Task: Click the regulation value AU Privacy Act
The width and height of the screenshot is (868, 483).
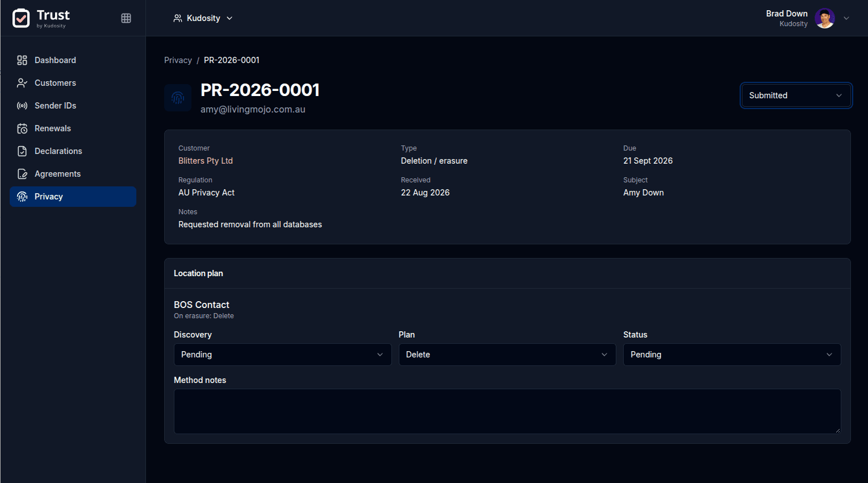Action: click(206, 193)
